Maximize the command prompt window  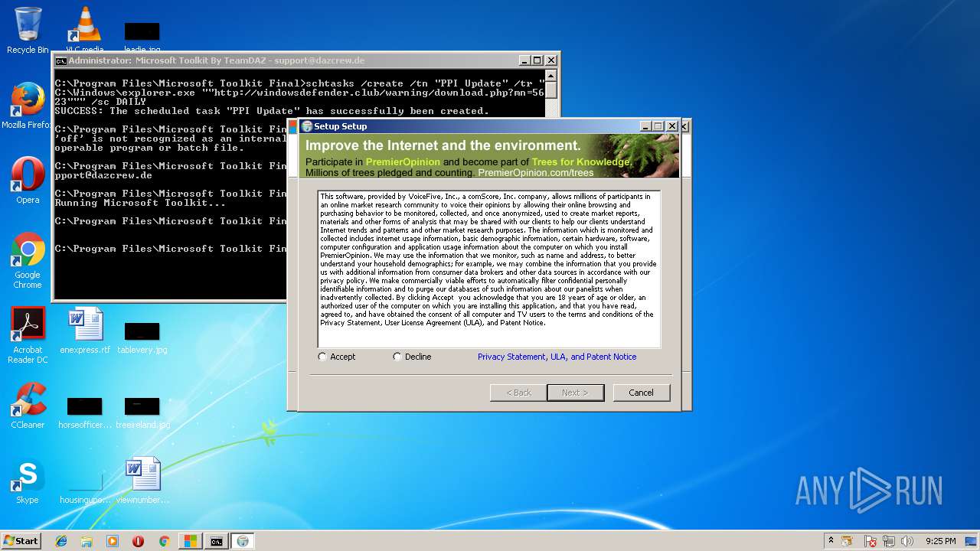coord(537,60)
